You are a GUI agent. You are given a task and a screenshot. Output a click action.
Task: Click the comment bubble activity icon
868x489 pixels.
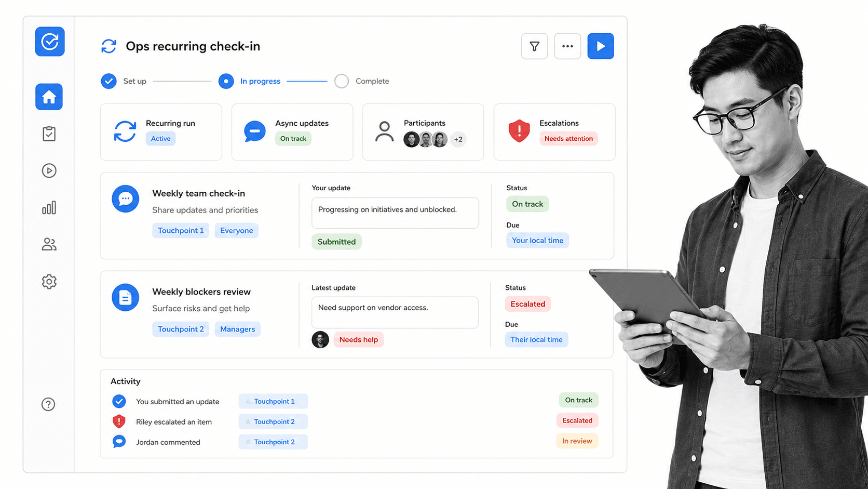119,442
